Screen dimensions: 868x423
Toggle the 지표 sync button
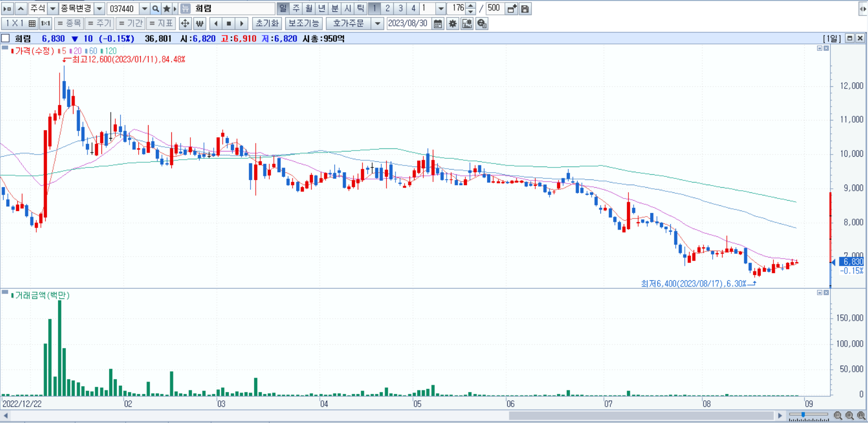point(161,23)
